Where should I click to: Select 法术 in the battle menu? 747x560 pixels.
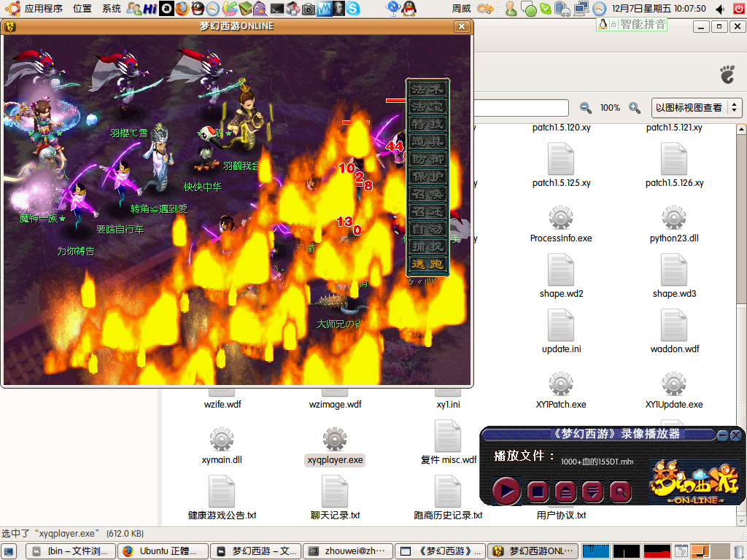tap(427, 89)
